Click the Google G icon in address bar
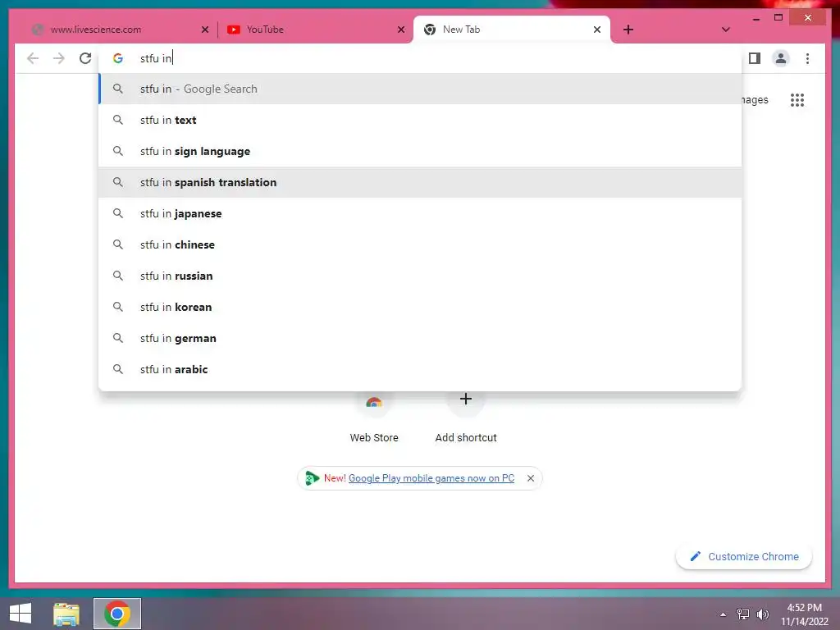Image resolution: width=840 pixels, height=630 pixels. click(x=118, y=58)
